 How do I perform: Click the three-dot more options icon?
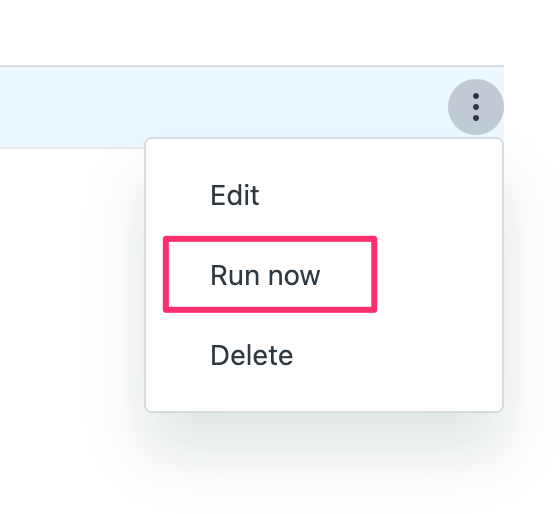point(476,107)
